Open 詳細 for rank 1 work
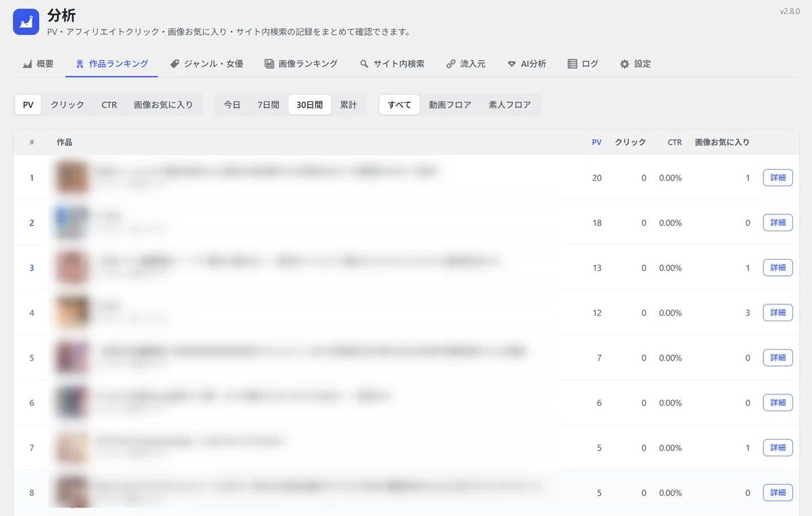 click(x=778, y=178)
